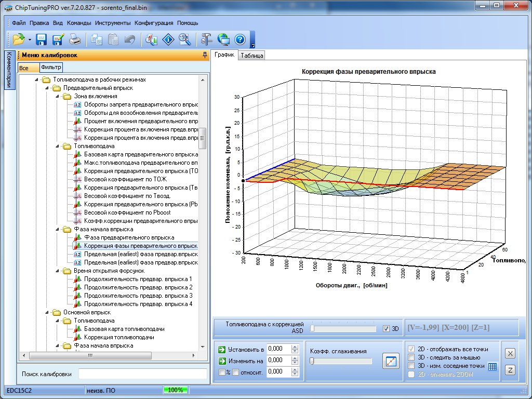The height and width of the screenshot is (399, 532).
Task: Toggle the 3D checkbox
Action: tap(385, 328)
